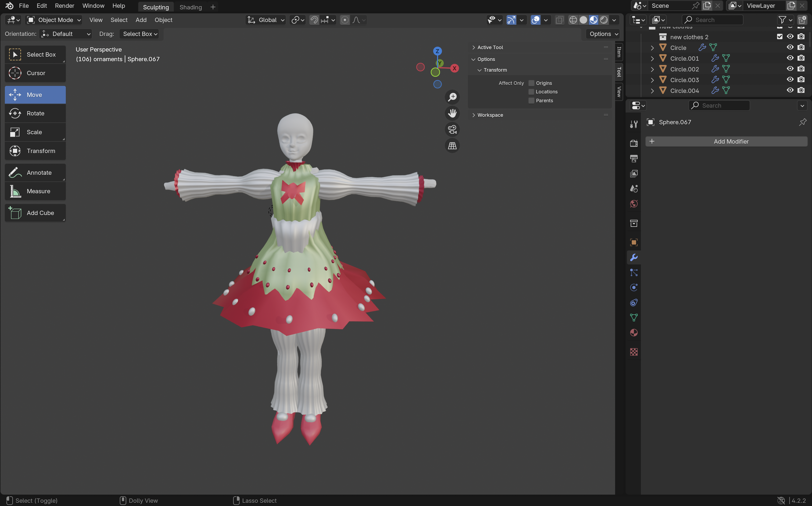Click the red X axis gizmo
812x506 pixels.
[454, 68]
